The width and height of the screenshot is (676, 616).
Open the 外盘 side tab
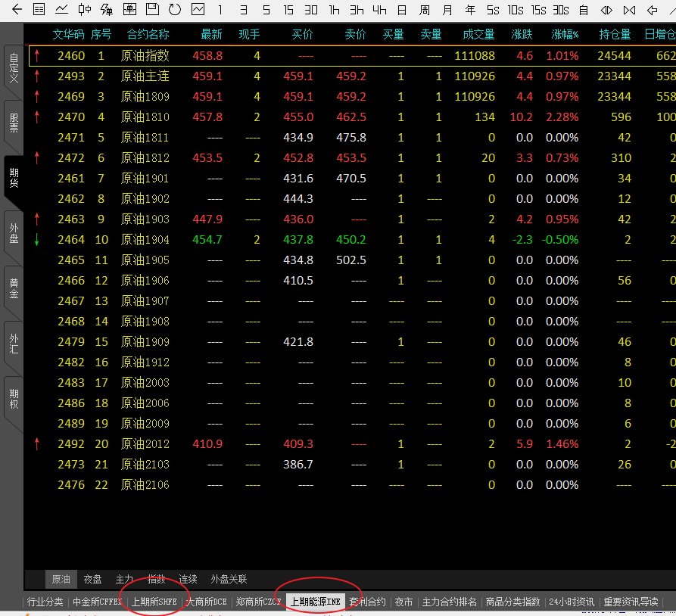[14, 232]
